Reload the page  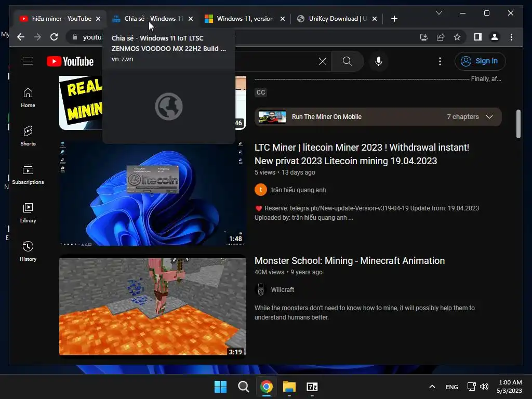pyautogui.click(x=54, y=37)
